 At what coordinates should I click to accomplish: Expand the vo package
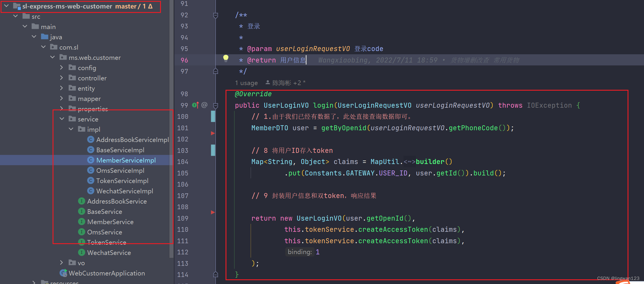click(x=62, y=263)
